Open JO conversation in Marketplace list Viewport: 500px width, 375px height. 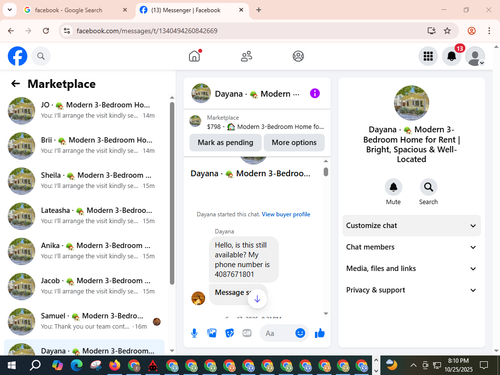(x=85, y=110)
